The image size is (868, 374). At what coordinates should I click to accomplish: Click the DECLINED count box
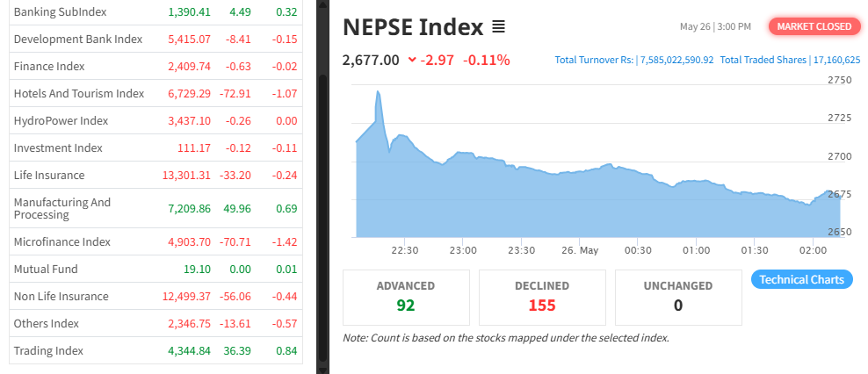[x=542, y=297]
